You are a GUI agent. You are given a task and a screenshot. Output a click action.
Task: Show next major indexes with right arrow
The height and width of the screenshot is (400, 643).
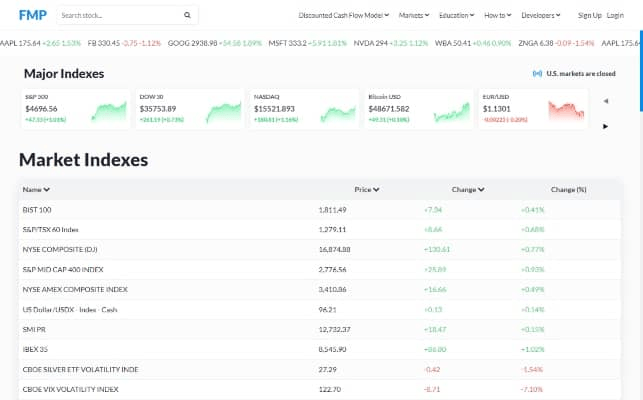click(x=606, y=126)
